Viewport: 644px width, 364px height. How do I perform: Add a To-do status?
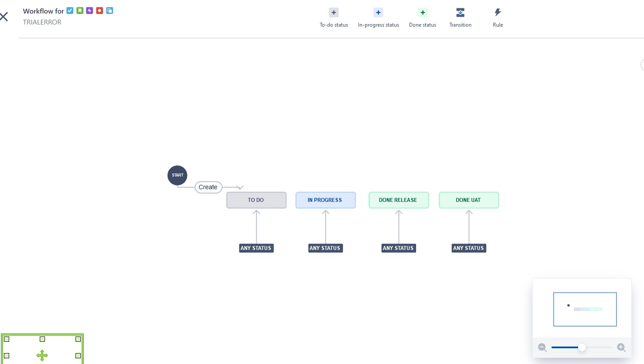tap(334, 17)
